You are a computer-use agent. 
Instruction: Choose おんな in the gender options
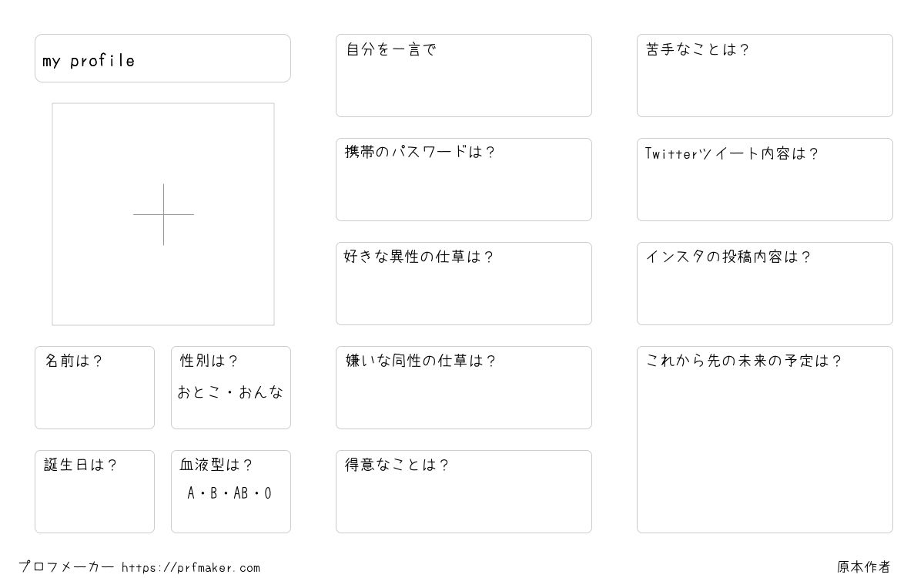[261, 392]
